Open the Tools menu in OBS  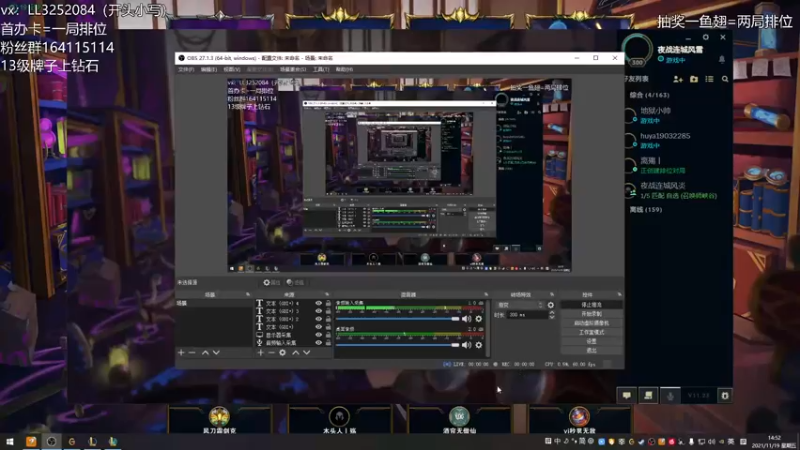tap(321, 69)
